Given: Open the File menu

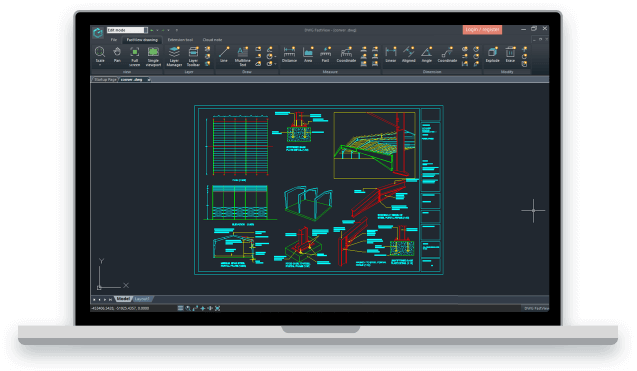Looking at the screenshot, I should pos(114,40).
